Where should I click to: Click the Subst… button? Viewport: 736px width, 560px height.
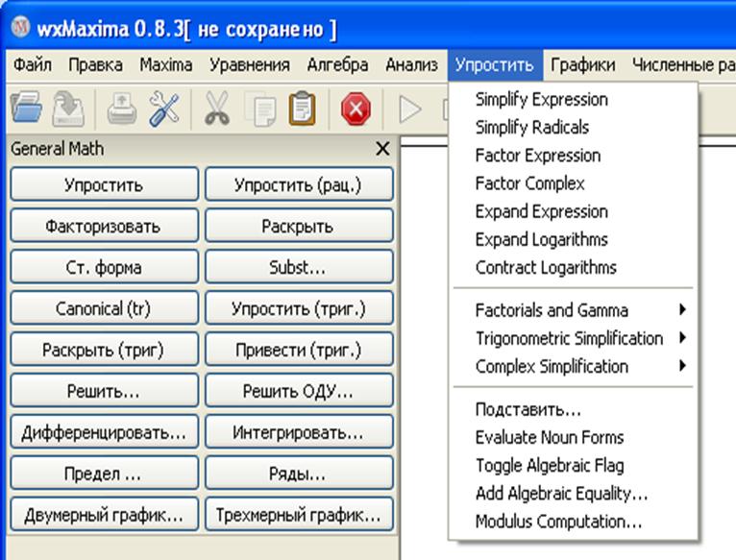[299, 267]
